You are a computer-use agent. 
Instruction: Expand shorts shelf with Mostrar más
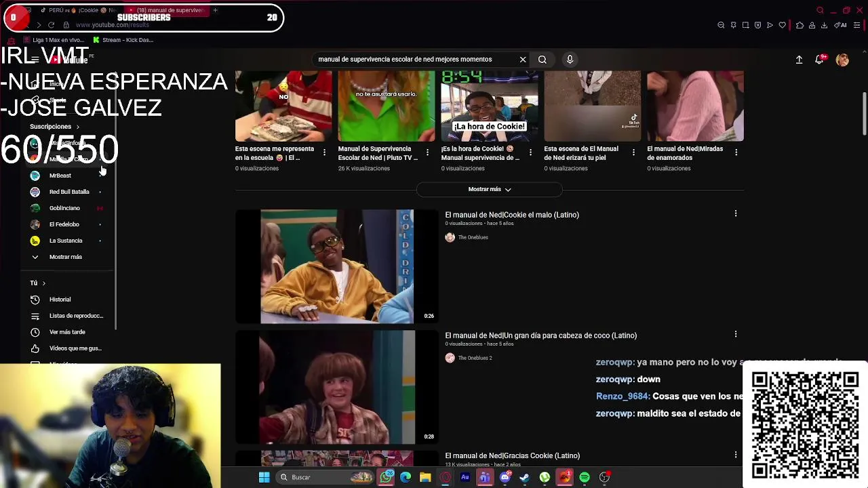click(x=490, y=189)
